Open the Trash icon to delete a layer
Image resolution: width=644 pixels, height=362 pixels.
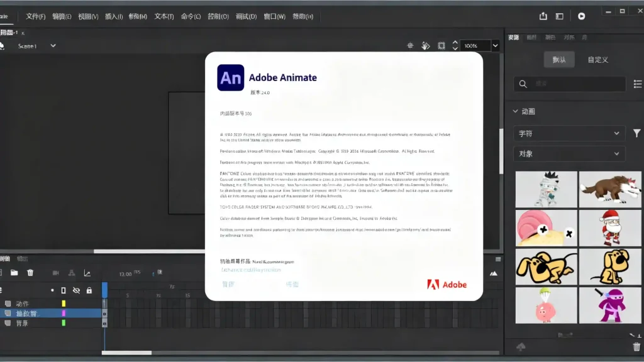[30, 273]
